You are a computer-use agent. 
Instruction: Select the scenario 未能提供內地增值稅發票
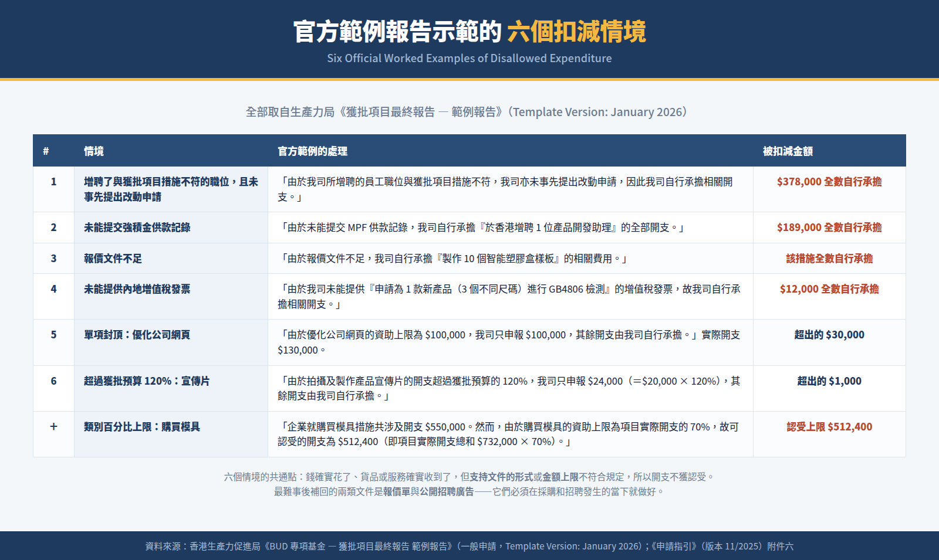tap(137, 289)
